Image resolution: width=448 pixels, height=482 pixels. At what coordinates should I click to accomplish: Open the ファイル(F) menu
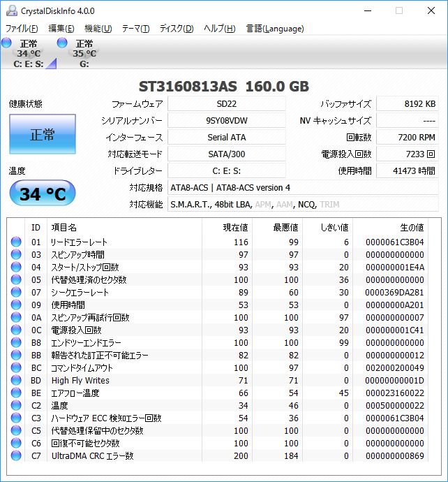22,29
